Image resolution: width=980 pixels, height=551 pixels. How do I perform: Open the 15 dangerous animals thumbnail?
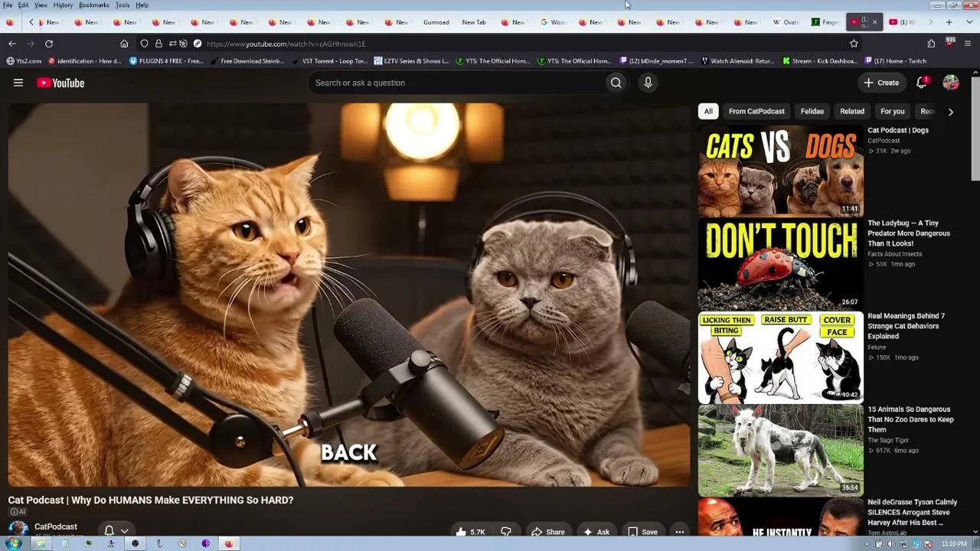pos(780,451)
